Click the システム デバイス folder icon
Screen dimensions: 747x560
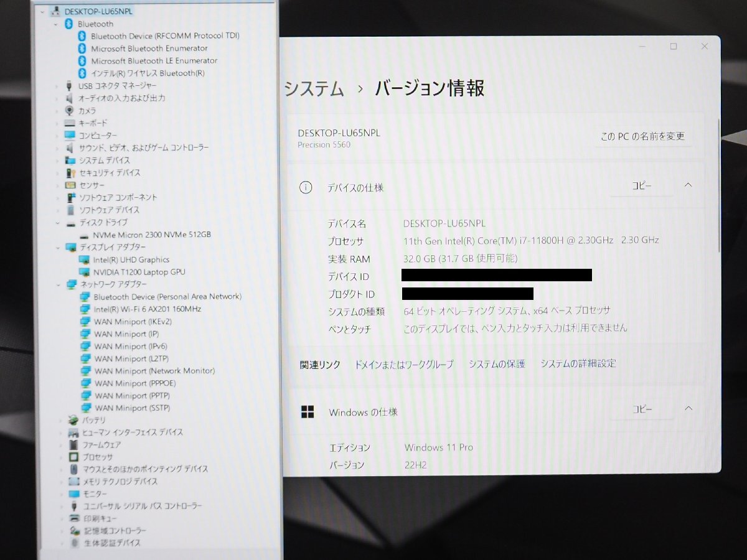[70, 161]
